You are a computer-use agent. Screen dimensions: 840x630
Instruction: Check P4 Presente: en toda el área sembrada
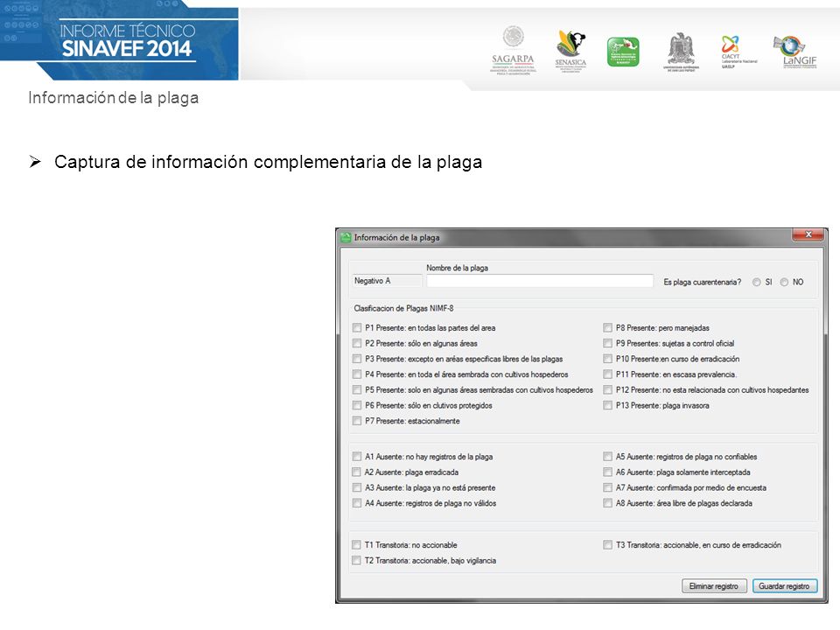click(x=357, y=374)
